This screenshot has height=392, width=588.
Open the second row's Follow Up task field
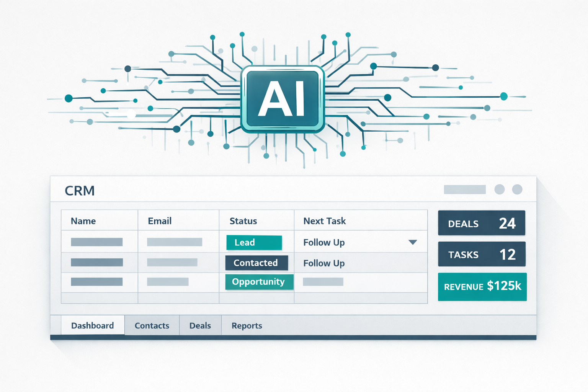(323, 263)
